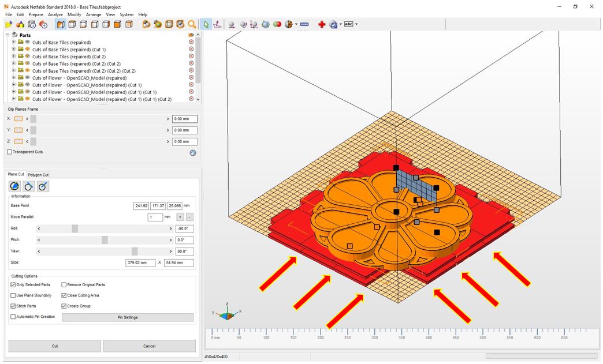Click the Pitch slider thumb
The height and width of the screenshot is (364, 603).
click(x=105, y=240)
